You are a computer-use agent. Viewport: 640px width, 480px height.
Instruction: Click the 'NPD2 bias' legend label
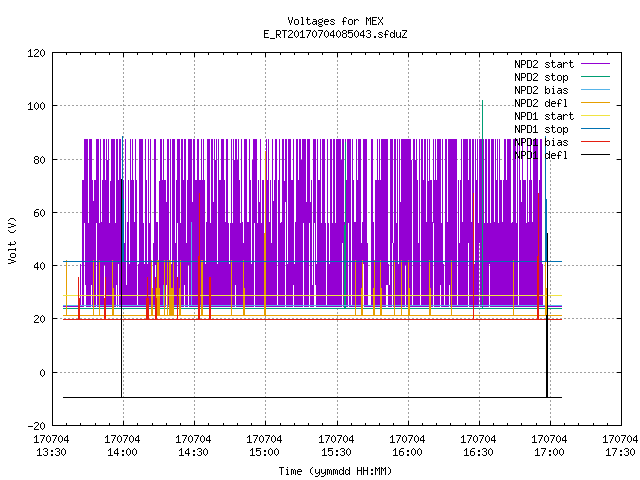pos(541,90)
